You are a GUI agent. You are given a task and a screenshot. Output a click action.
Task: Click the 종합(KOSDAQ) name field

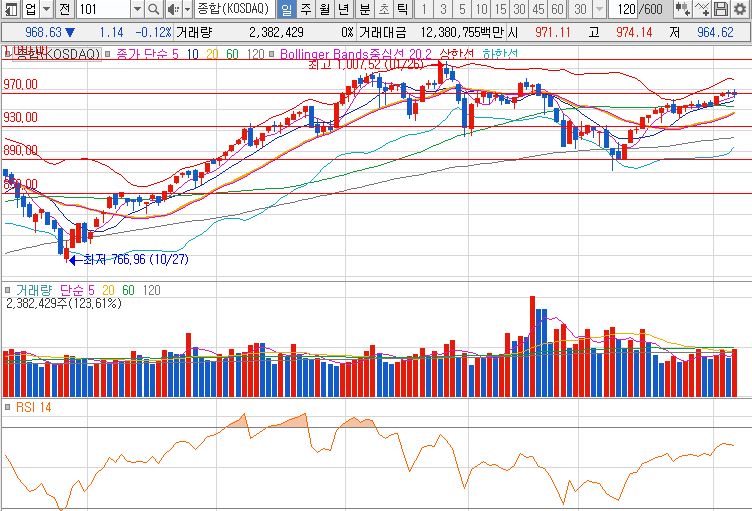point(235,9)
